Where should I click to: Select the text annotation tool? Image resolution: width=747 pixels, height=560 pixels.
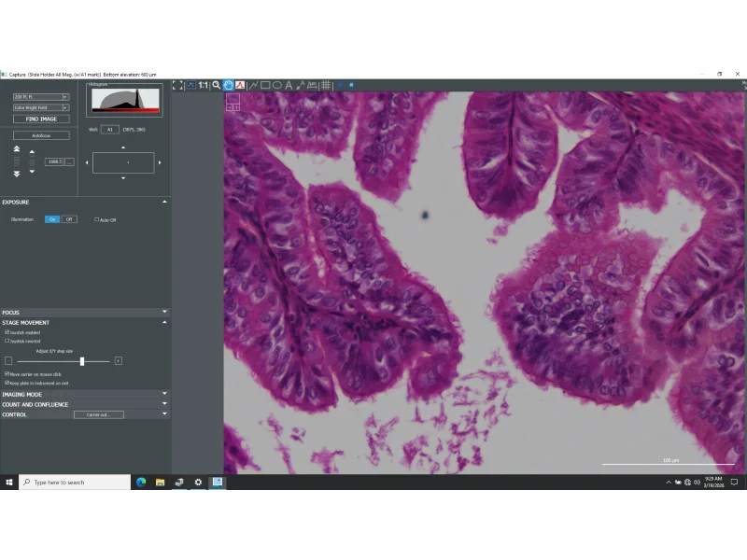(289, 85)
